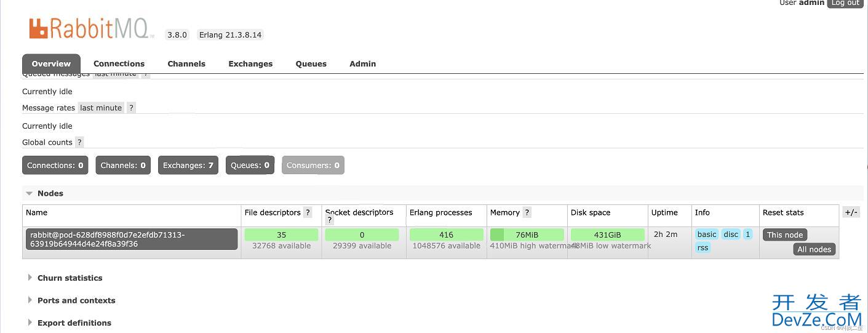Open the rabbit@pod node details link
Image resolution: width=868 pixels, height=333 pixels.
point(132,239)
